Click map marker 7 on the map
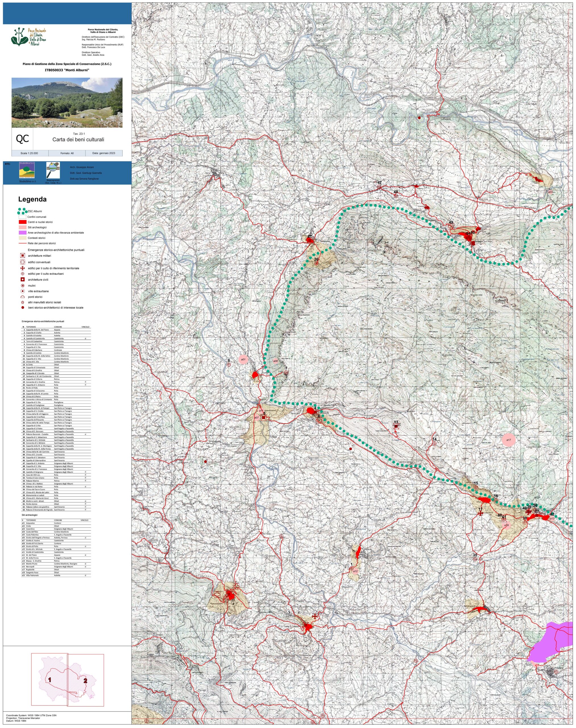 click(x=286, y=372)
